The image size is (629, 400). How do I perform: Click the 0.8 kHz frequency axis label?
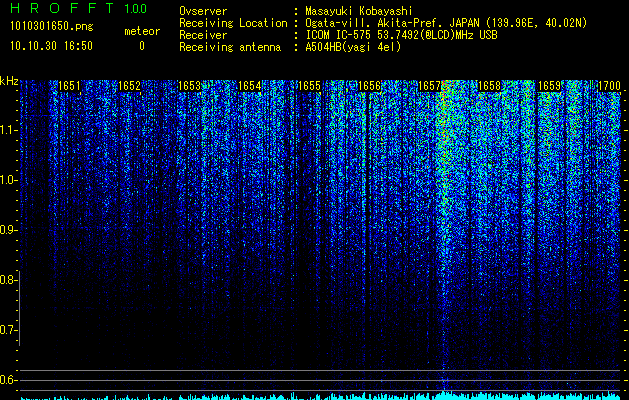(8, 280)
